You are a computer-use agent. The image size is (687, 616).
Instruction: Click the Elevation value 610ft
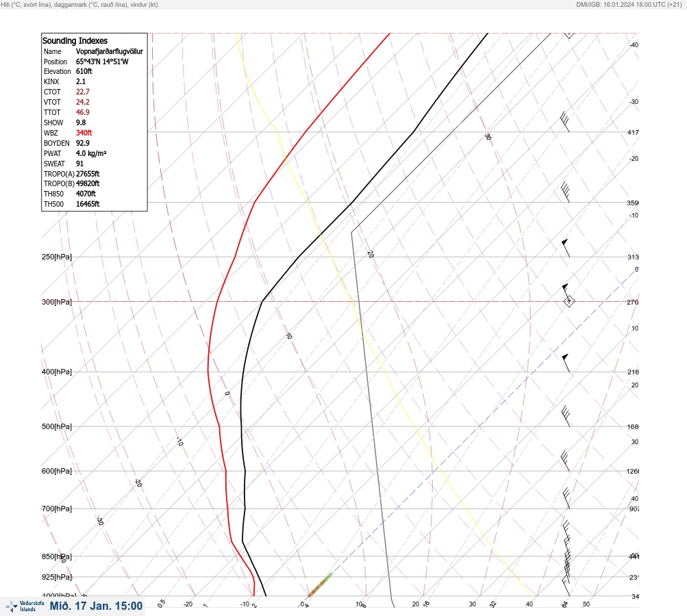coord(84,71)
